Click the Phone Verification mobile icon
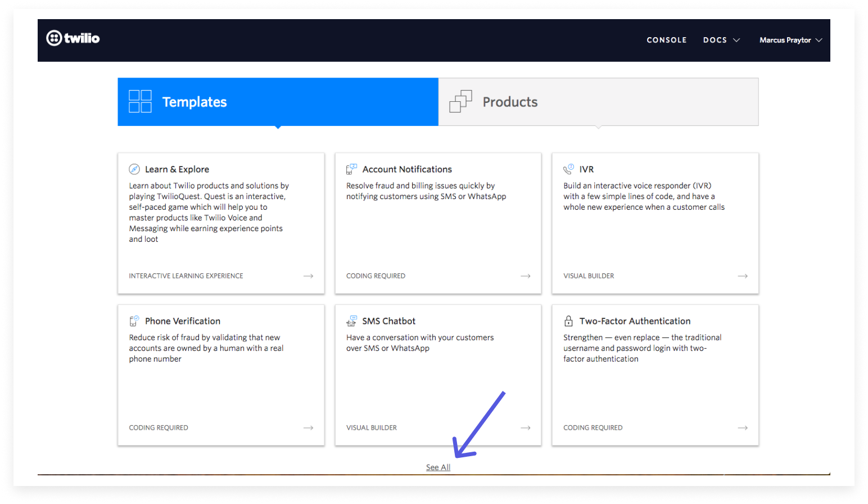Image resolution: width=868 pixels, height=504 pixels. click(134, 320)
